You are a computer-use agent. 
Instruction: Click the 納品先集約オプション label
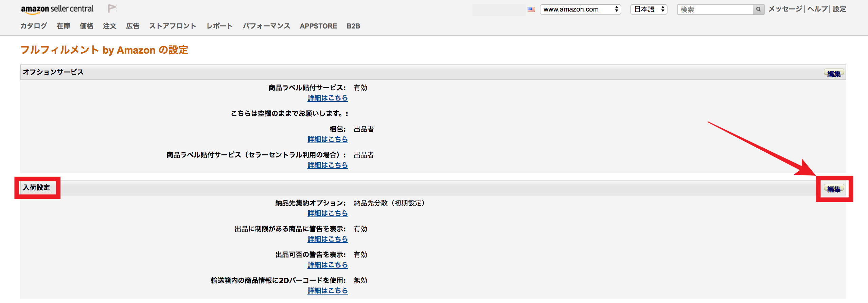coord(311,203)
